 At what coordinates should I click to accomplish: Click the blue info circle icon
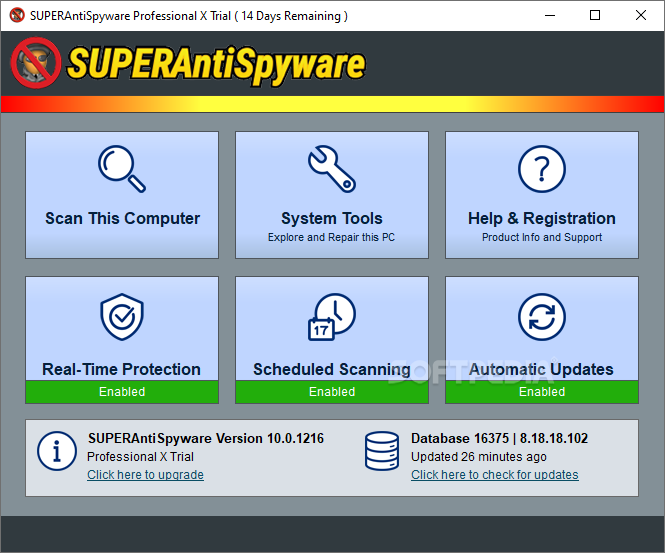click(56, 451)
